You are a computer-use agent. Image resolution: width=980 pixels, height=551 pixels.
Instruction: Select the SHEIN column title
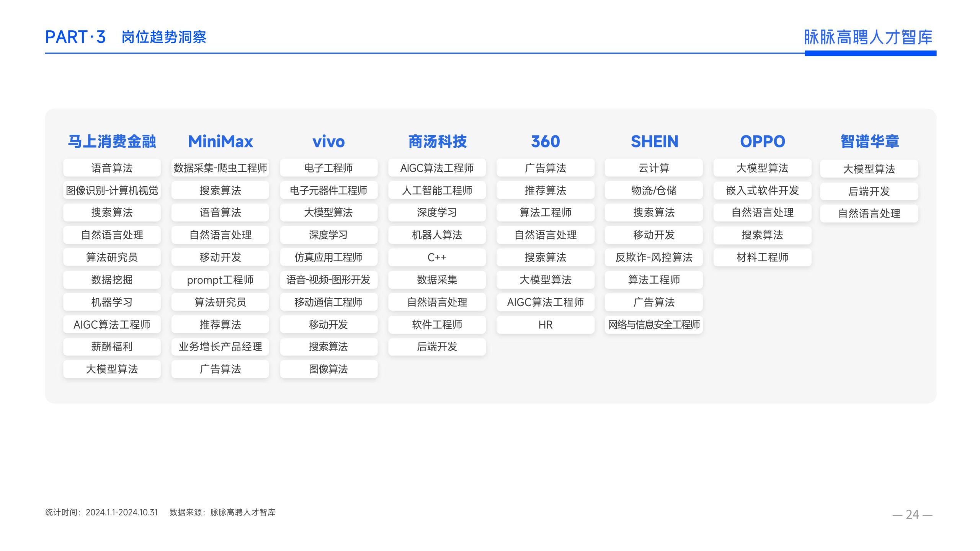[x=654, y=142]
